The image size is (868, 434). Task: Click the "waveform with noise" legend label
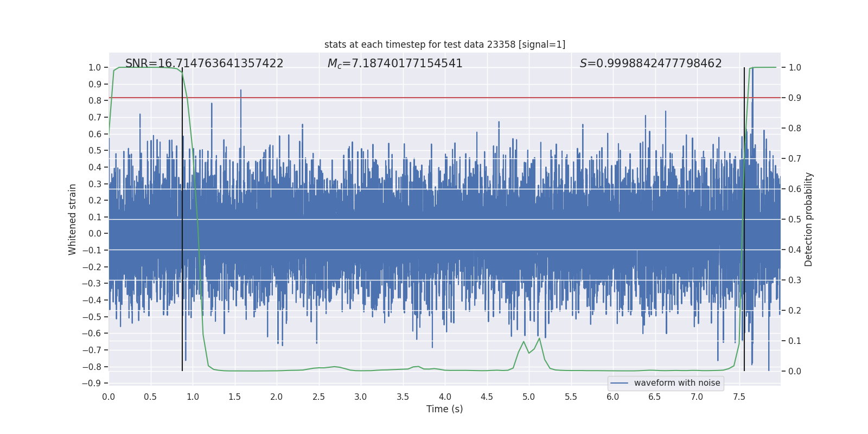676,383
